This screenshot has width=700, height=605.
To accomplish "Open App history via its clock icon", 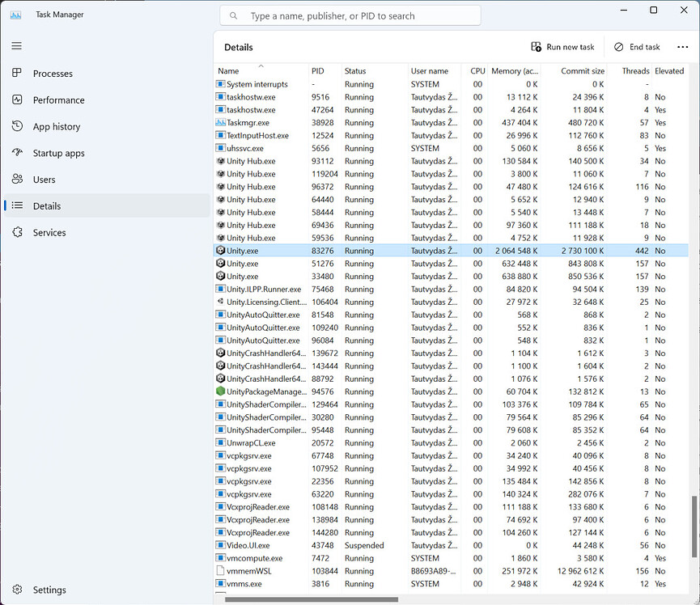I will coord(18,126).
